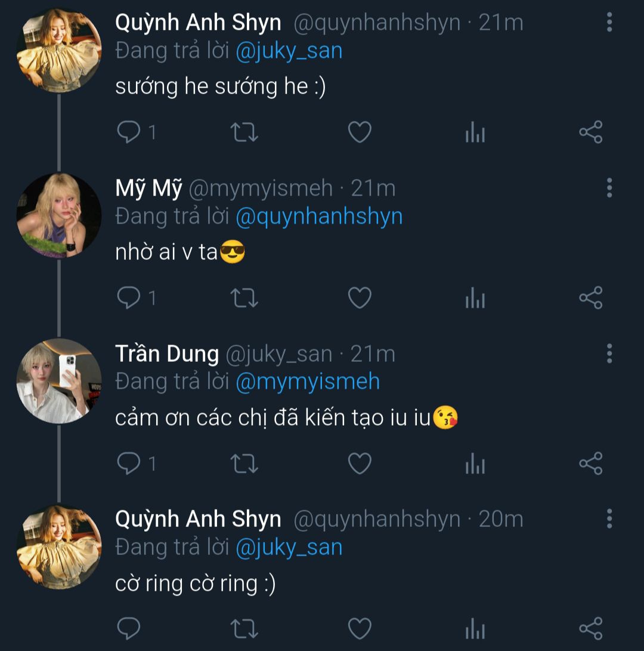Like Mỹ Mỹ's "nhờ ai v ta" tweet
The width and height of the screenshot is (644, 651).
pos(360,297)
